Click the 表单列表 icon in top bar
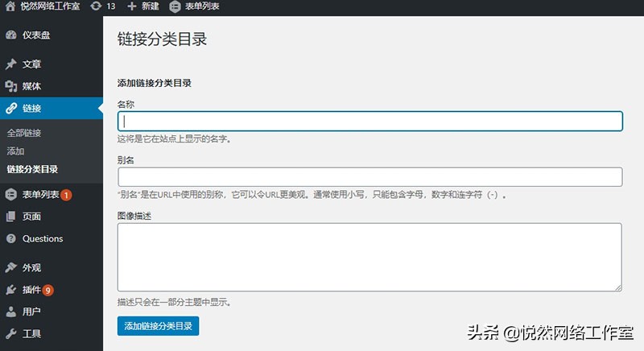 [x=175, y=6]
